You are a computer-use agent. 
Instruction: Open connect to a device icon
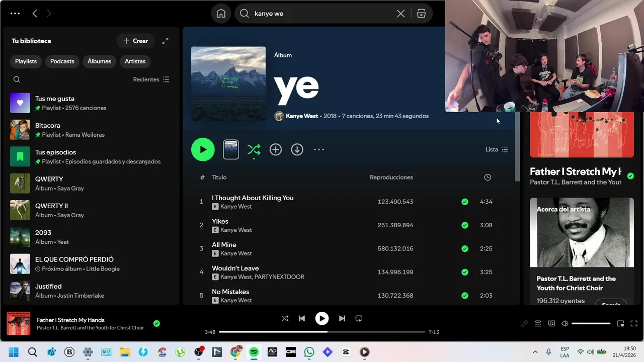coord(551,324)
